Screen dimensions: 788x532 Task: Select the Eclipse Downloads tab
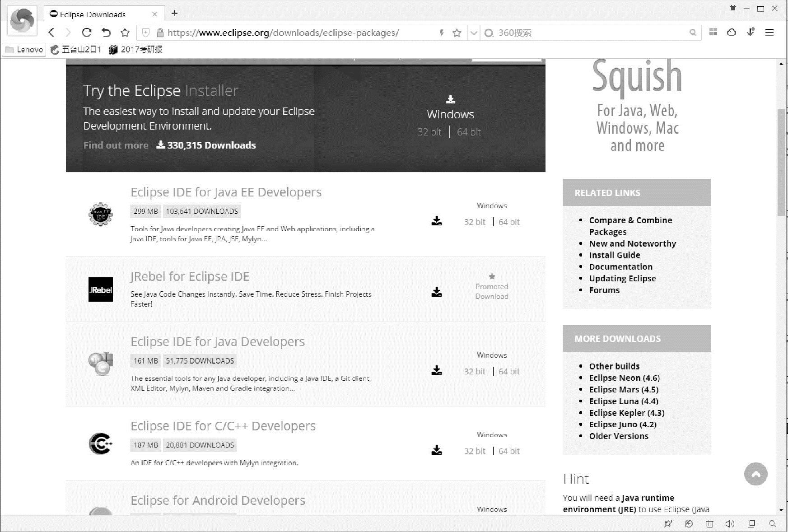click(x=104, y=14)
